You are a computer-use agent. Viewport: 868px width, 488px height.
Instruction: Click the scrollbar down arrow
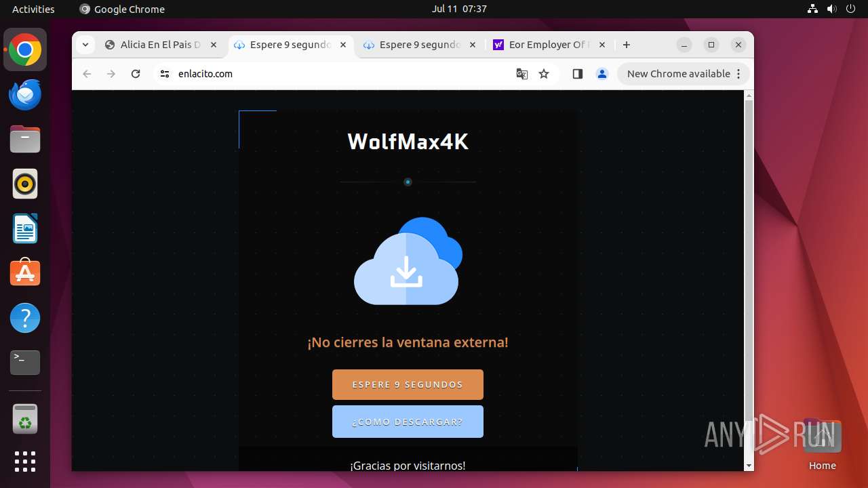click(749, 466)
